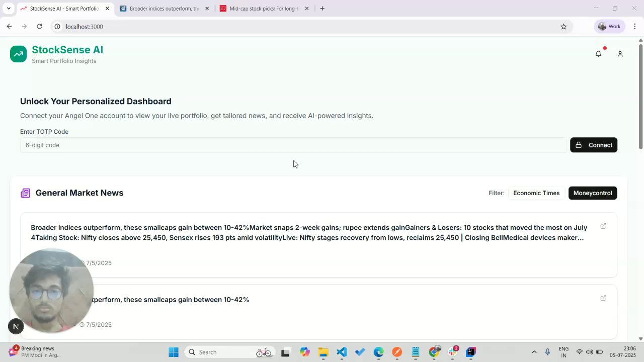The width and height of the screenshot is (644, 362).
Task: Open the user profile icon
Action: coord(620,54)
